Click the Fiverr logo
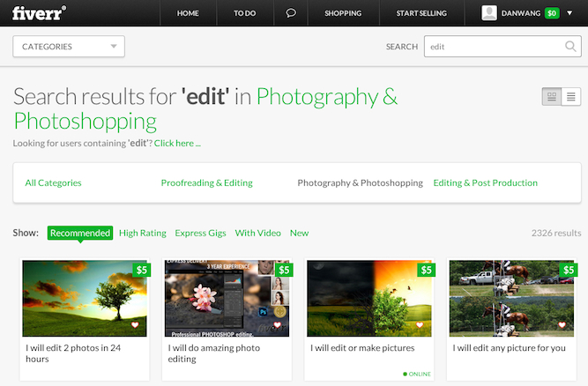Viewport: 588px width, 386px height. [x=39, y=13]
